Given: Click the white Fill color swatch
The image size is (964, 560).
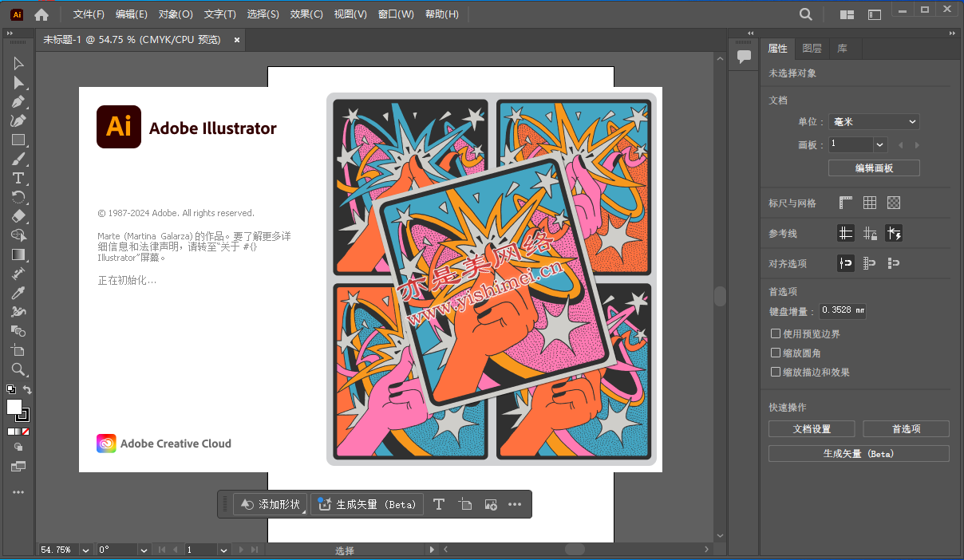Looking at the screenshot, I should 14,407.
